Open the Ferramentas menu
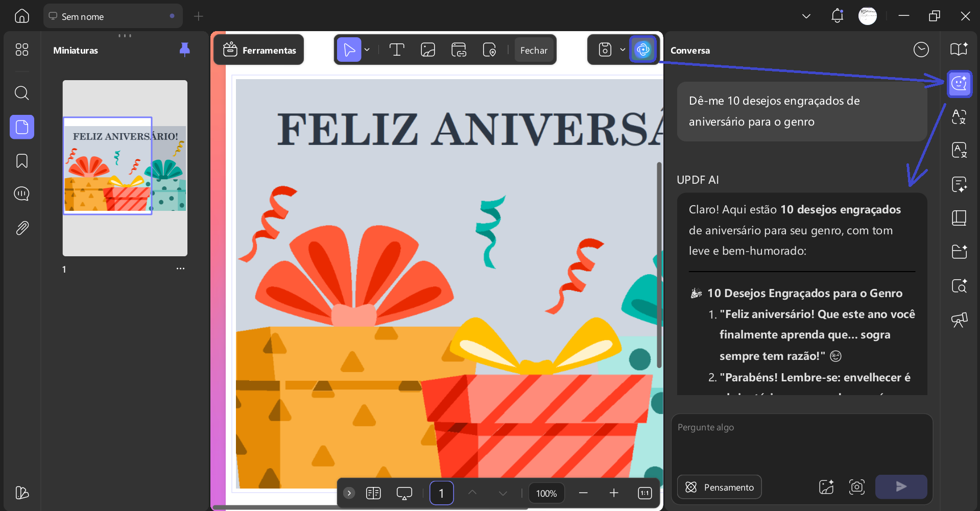980x511 pixels. coord(258,50)
